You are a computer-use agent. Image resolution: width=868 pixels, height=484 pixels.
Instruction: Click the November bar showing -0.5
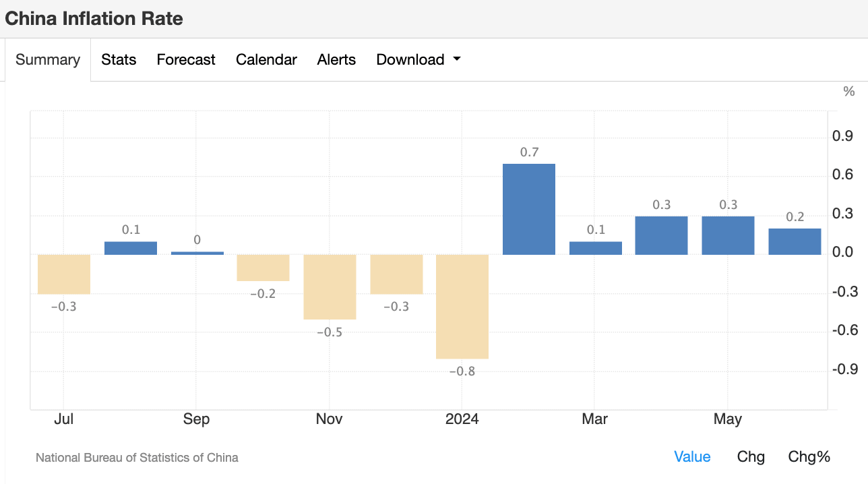click(330, 287)
